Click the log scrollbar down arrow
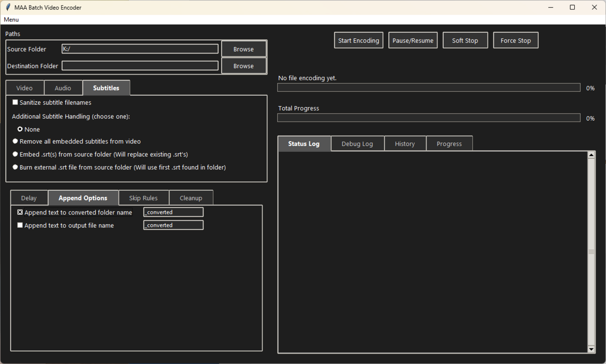 click(x=591, y=349)
